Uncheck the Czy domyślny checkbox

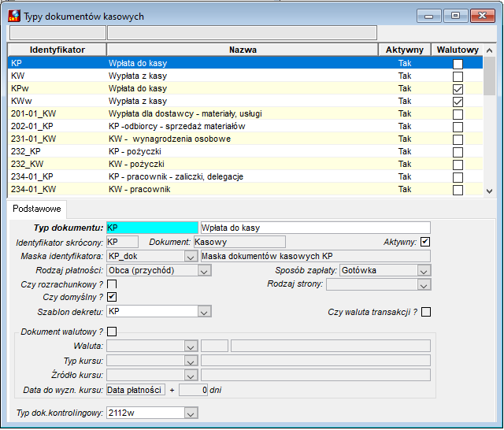pyautogui.click(x=112, y=297)
